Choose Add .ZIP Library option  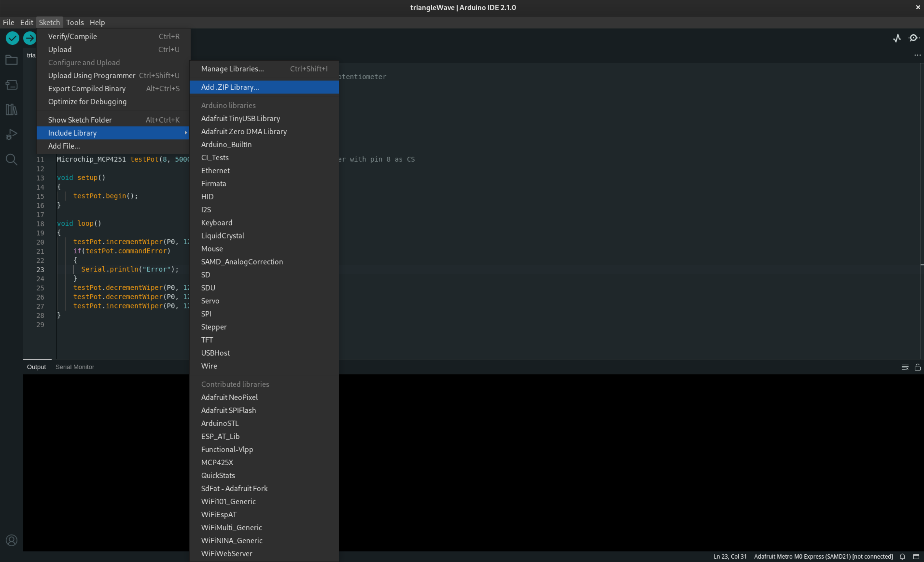230,87
